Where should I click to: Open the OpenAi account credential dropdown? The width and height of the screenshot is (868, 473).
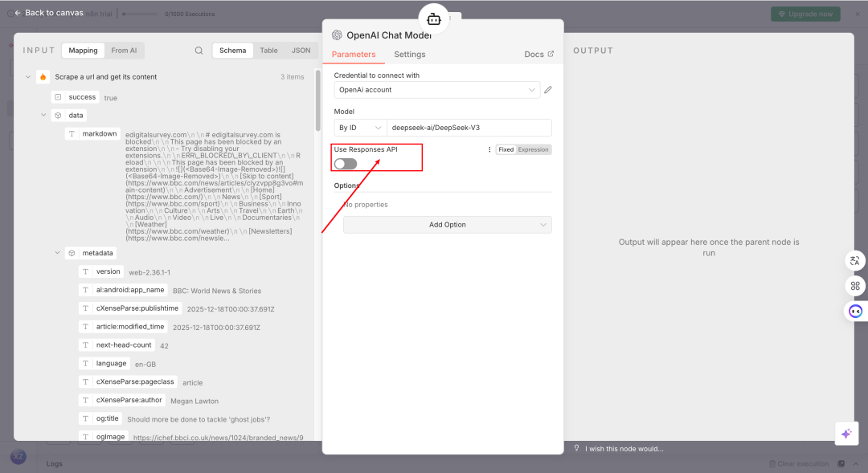tap(437, 90)
